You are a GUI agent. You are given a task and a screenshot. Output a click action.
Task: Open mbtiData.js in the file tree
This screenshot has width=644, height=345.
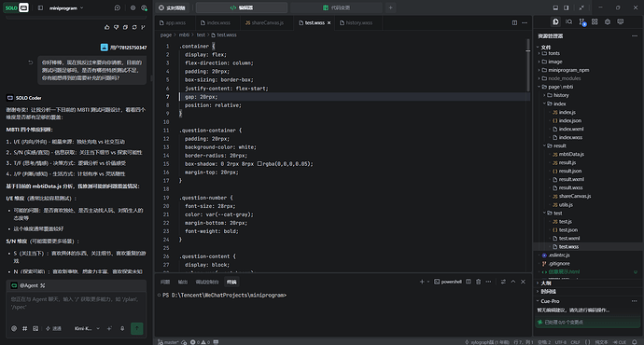[571, 154]
